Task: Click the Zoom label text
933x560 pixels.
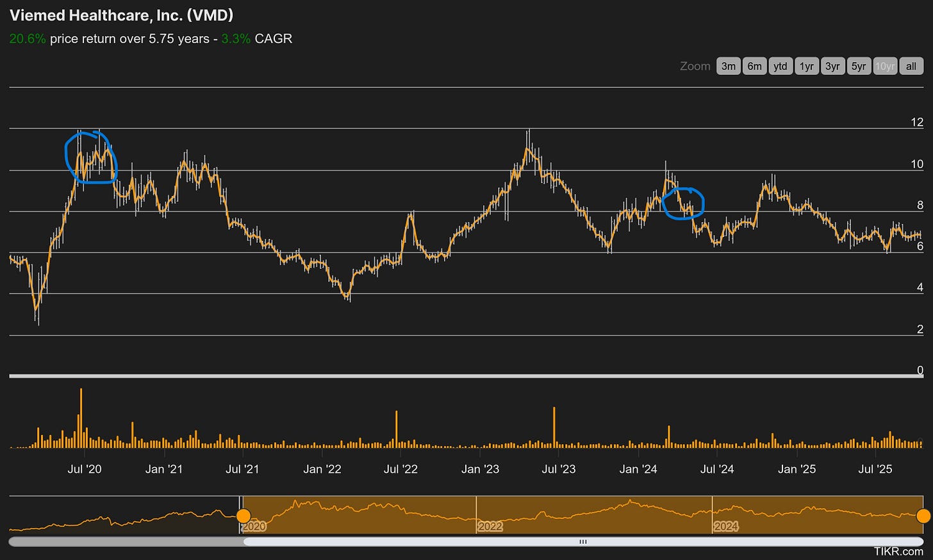Action: [695, 66]
